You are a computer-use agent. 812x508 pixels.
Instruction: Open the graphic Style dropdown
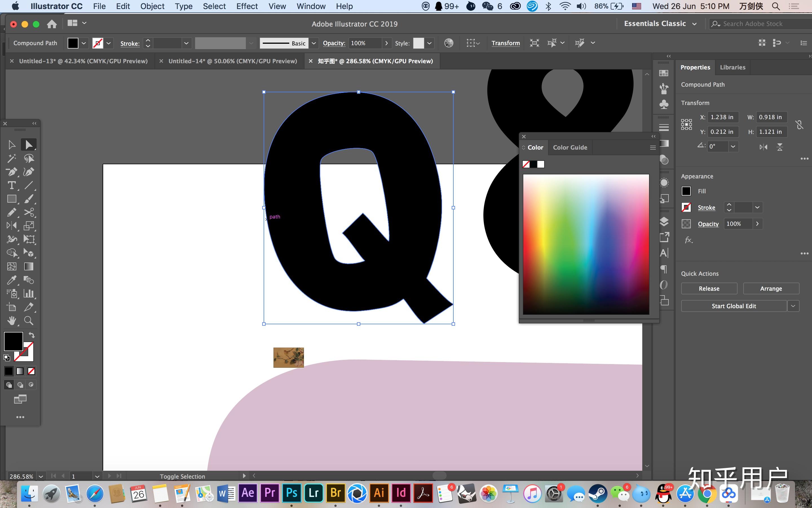click(429, 43)
